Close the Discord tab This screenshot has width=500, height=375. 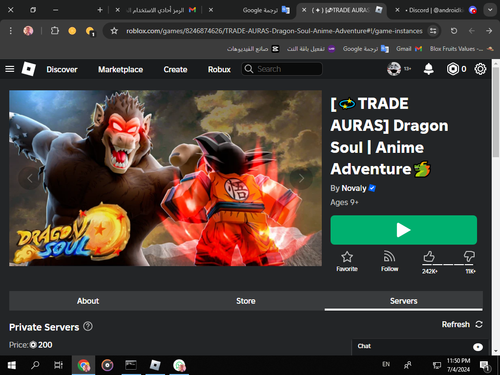click(397, 10)
